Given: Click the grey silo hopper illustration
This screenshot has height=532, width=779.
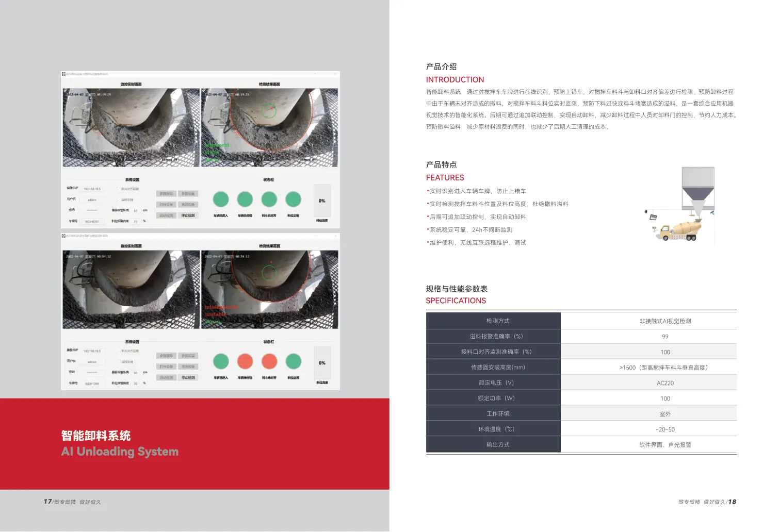Looking at the screenshot, I should (698, 190).
